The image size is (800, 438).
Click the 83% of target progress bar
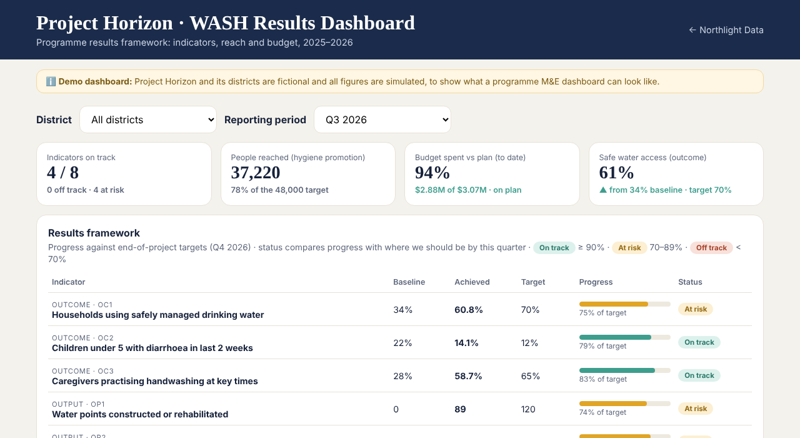pos(624,371)
